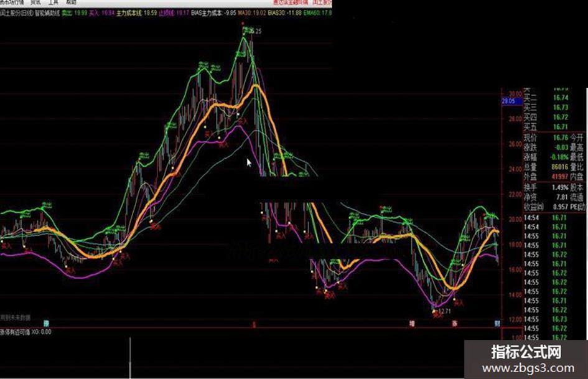Click the 14:55 trade row priced 16.73

546,319
